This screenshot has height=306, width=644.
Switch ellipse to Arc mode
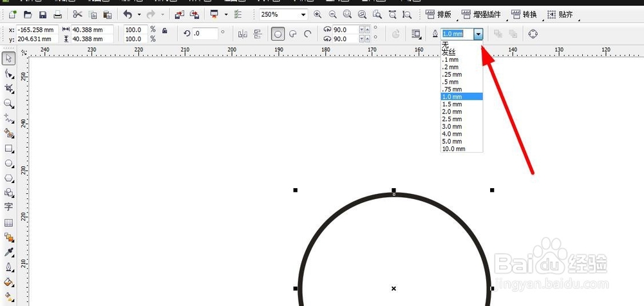(308, 34)
